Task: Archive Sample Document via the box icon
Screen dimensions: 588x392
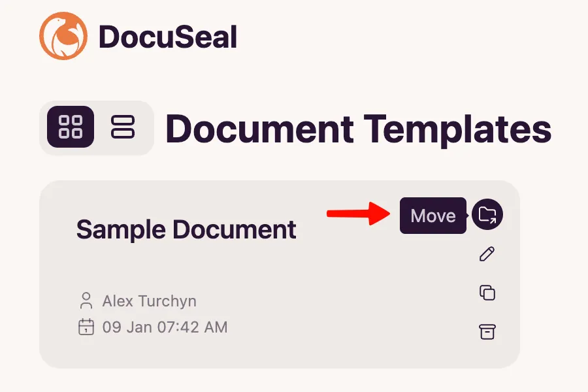Action: click(x=487, y=332)
